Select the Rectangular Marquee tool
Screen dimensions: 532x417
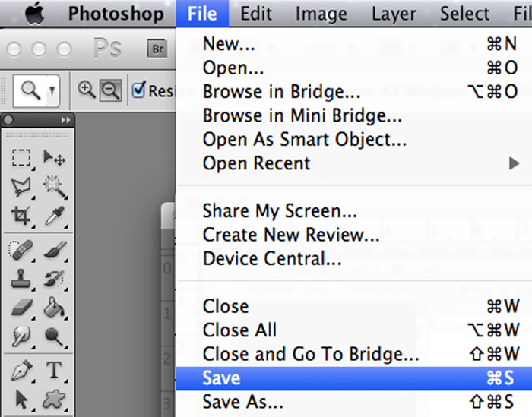click(21, 158)
